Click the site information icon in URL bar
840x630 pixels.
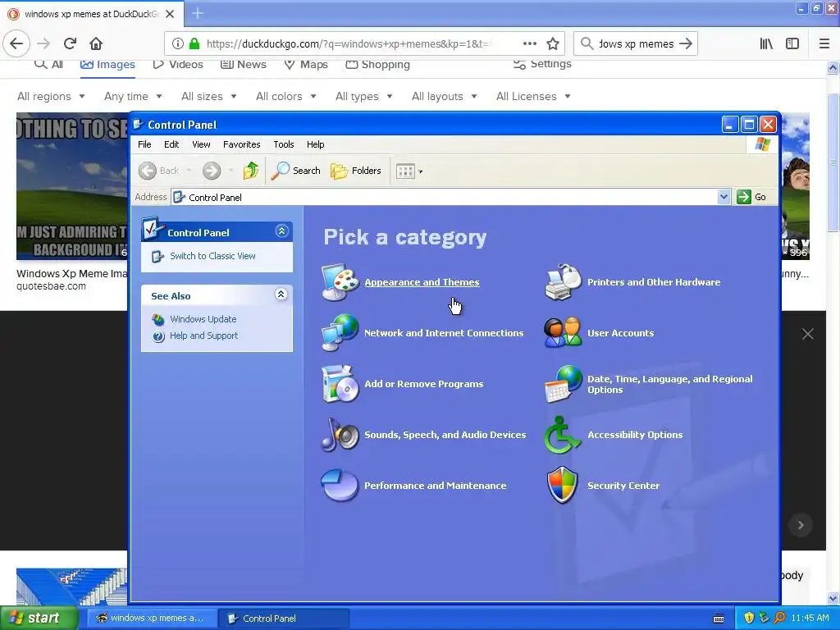pos(178,44)
